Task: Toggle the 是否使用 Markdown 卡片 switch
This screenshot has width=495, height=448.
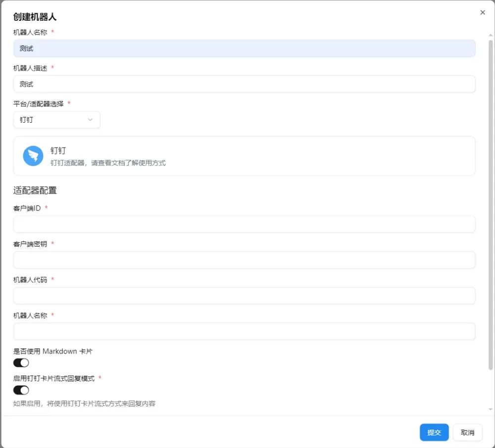Action: point(21,363)
